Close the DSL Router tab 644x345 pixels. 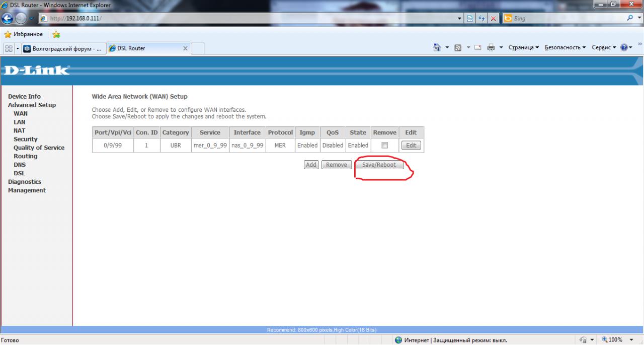pos(185,48)
